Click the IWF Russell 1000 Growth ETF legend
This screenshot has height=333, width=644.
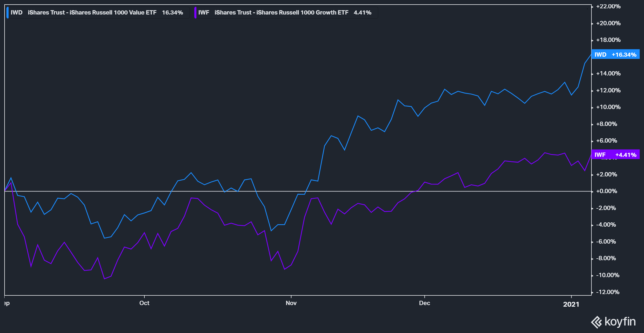286,13
